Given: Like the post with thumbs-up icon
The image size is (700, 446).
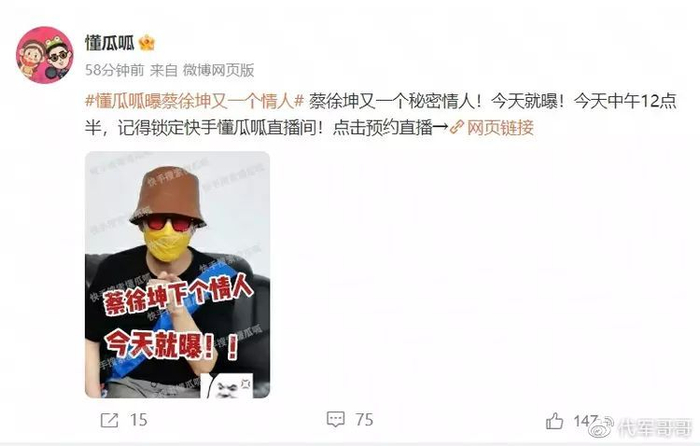Looking at the screenshot, I should coord(554,421).
